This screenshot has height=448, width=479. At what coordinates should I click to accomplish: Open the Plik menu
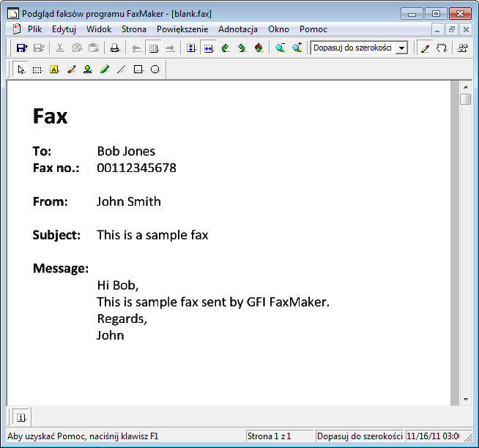point(34,29)
